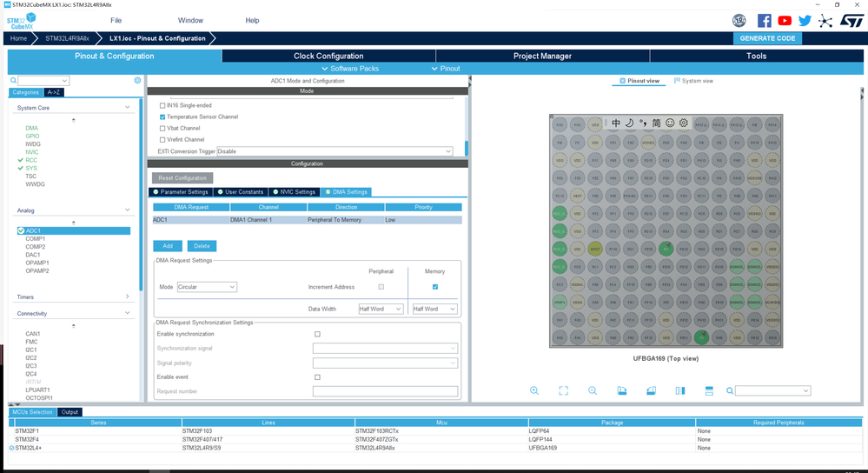The width and height of the screenshot is (868, 473).
Task: Tick the Enable event checkbox
Action: [x=317, y=377]
